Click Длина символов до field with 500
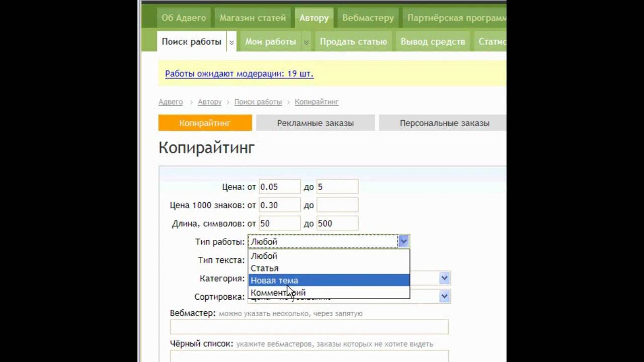The height and width of the screenshot is (362, 644). coord(337,223)
